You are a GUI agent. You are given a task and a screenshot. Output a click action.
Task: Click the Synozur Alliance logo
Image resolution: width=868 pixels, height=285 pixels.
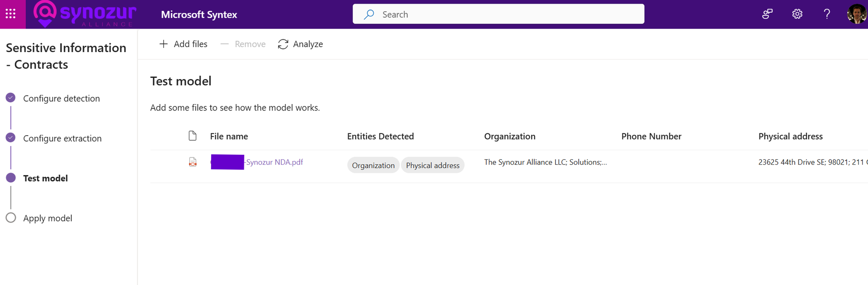(x=85, y=14)
